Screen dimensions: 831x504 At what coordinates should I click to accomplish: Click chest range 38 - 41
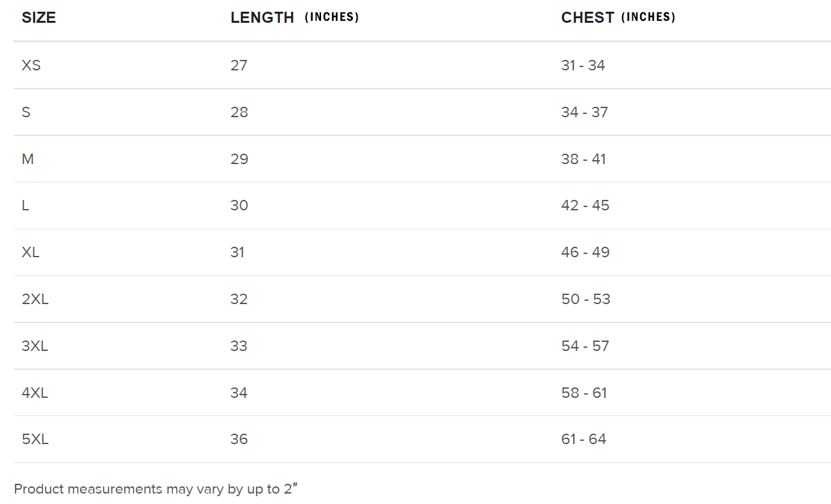click(584, 159)
